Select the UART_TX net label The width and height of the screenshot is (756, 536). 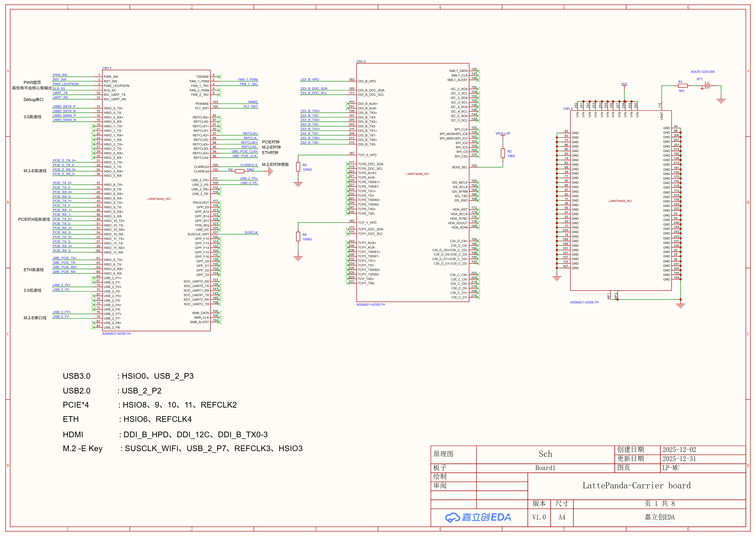[x=60, y=93]
